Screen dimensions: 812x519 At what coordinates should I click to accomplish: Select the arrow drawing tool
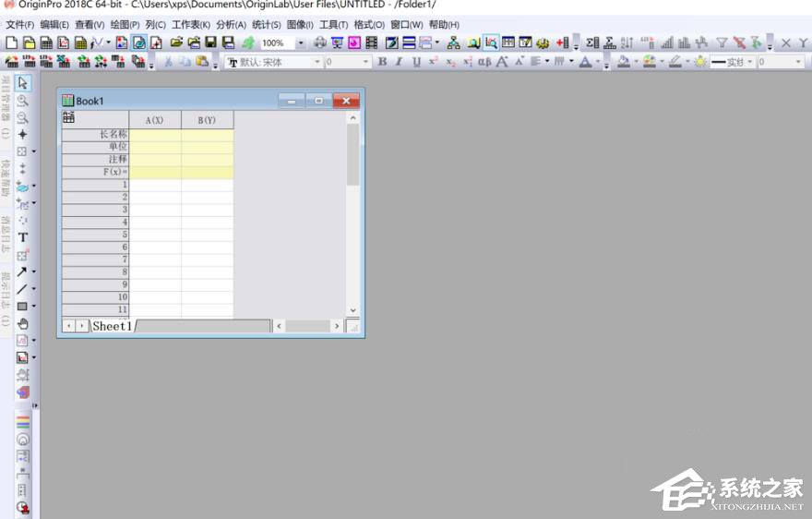tap(22, 272)
